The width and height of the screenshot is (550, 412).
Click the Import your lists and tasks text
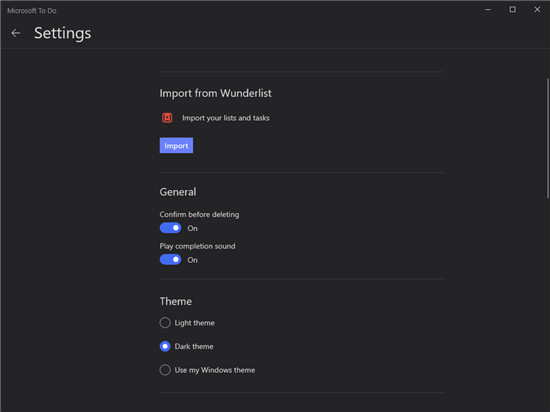[x=226, y=118]
